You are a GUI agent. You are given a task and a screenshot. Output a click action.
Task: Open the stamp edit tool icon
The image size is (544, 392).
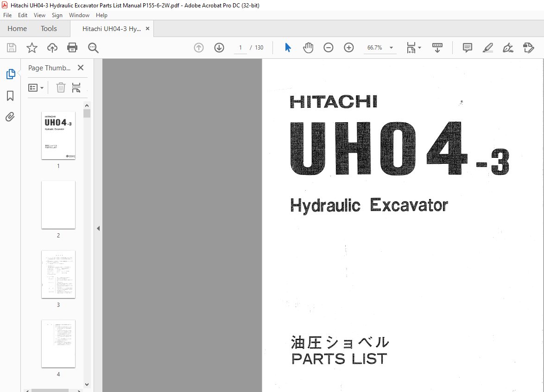528,48
